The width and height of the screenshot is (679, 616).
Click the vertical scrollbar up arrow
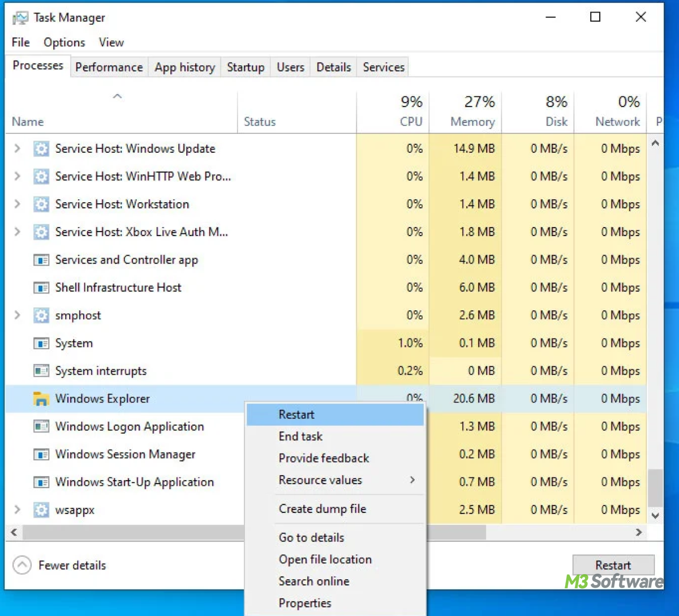point(655,143)
